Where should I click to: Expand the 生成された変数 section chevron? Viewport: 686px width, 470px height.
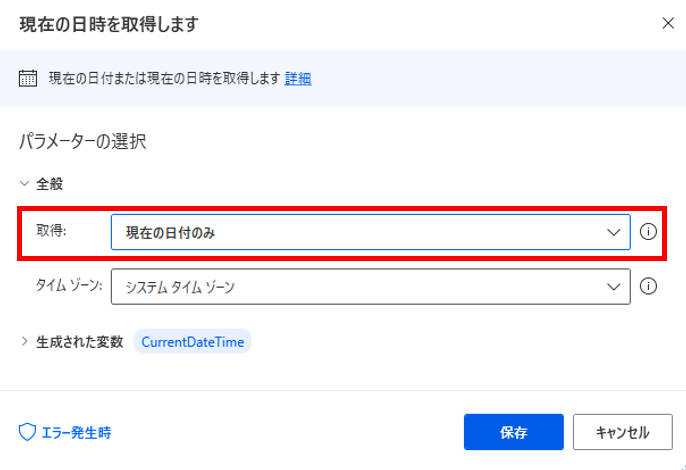point(24,341)
